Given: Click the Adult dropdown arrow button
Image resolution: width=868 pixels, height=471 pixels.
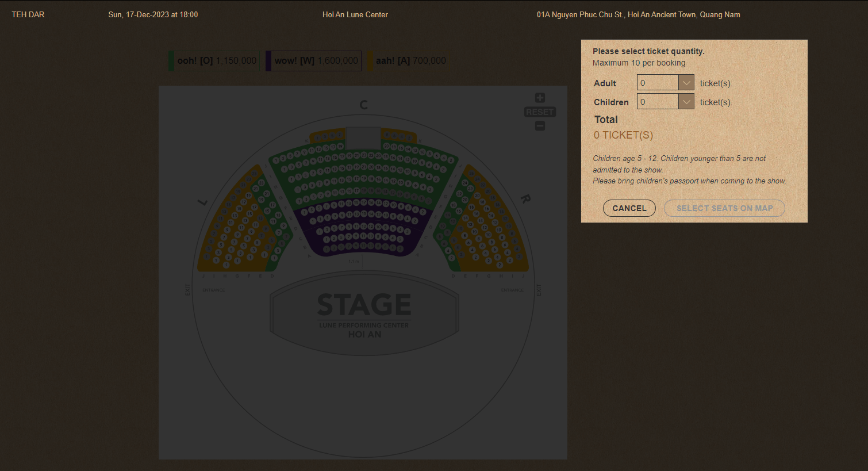Looking at the screenshot, I should (686, 83).
